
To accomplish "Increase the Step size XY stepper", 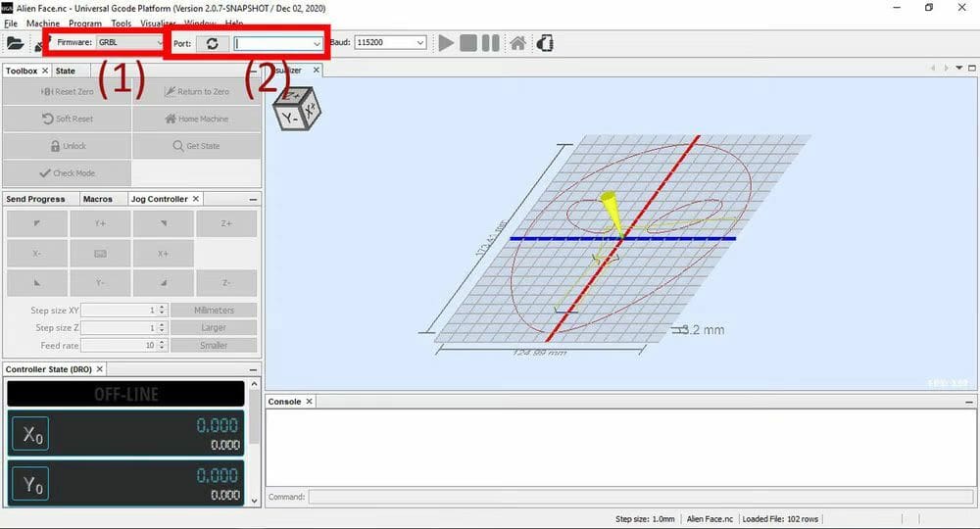I will [162, 308].
